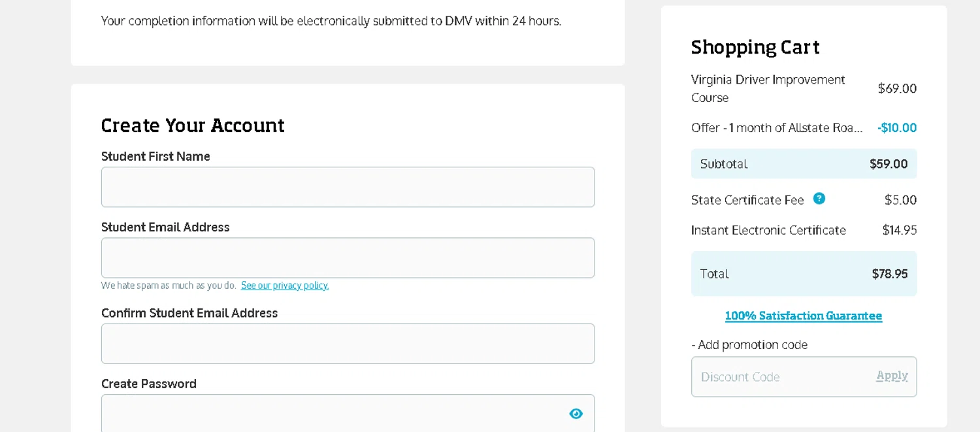Click the "Confirm Student Email Address" label
The width and height of the screenshot is (980, 432).
189,313
